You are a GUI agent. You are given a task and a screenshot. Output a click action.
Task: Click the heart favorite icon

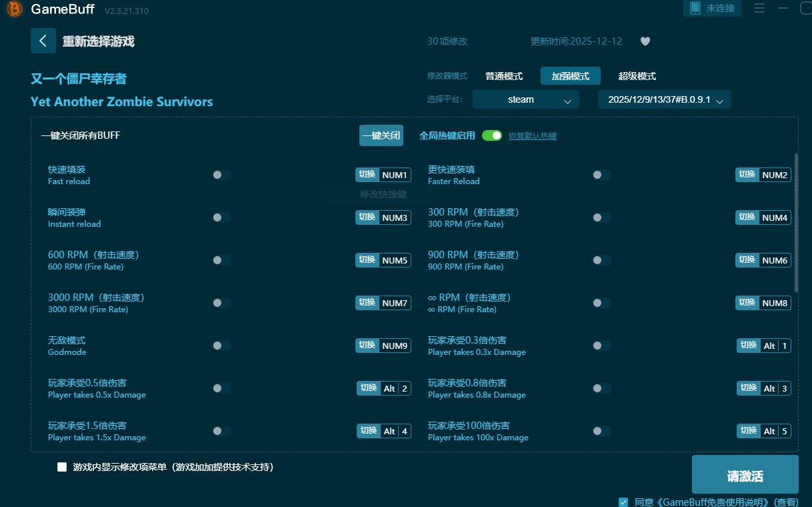(645, 41)
